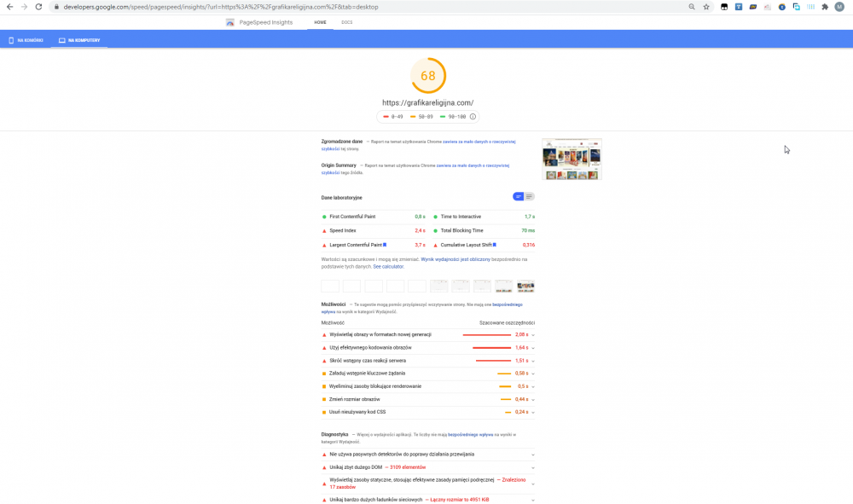Click the Total Blocking Time metric
Image resolution: width=853 pixels, height=504 pixels.
tap(485, 230)
